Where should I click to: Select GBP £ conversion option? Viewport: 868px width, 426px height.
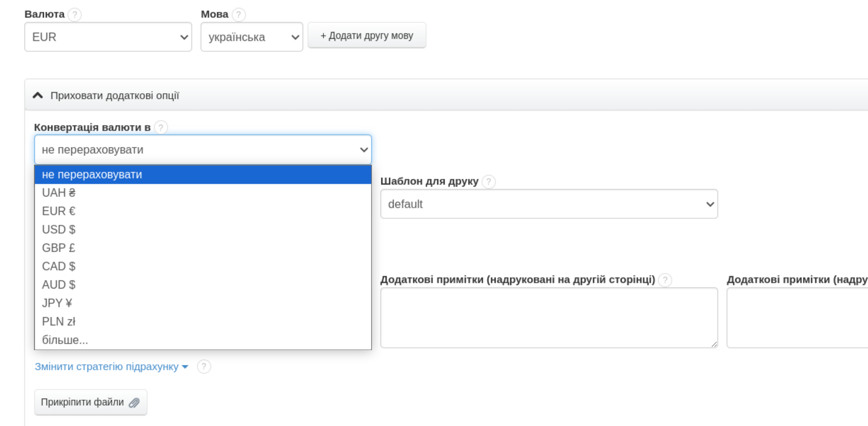59,248
